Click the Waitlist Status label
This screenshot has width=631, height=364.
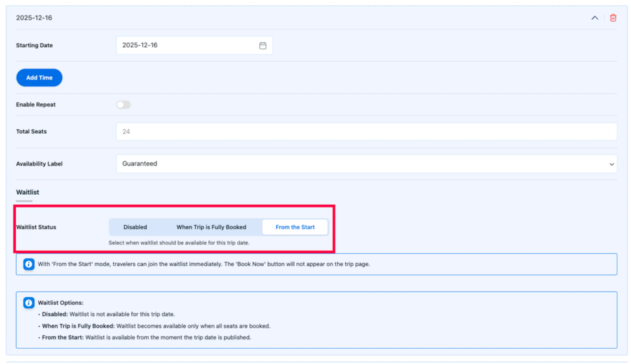[36, 227]
